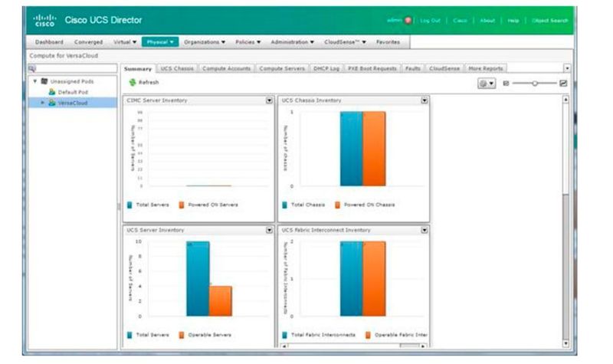The image size is (613, 364).
Task: Open the gear settings dropdown
Action: (487, 84)
